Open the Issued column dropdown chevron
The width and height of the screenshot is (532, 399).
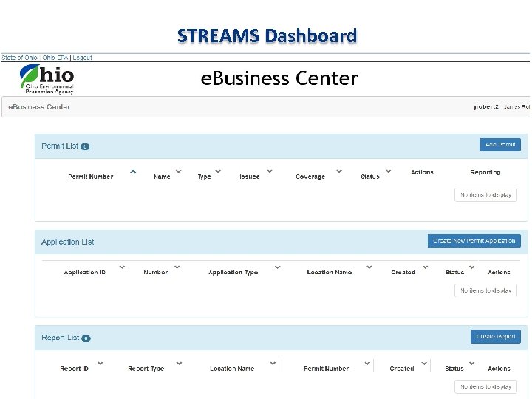pos(270,171)
